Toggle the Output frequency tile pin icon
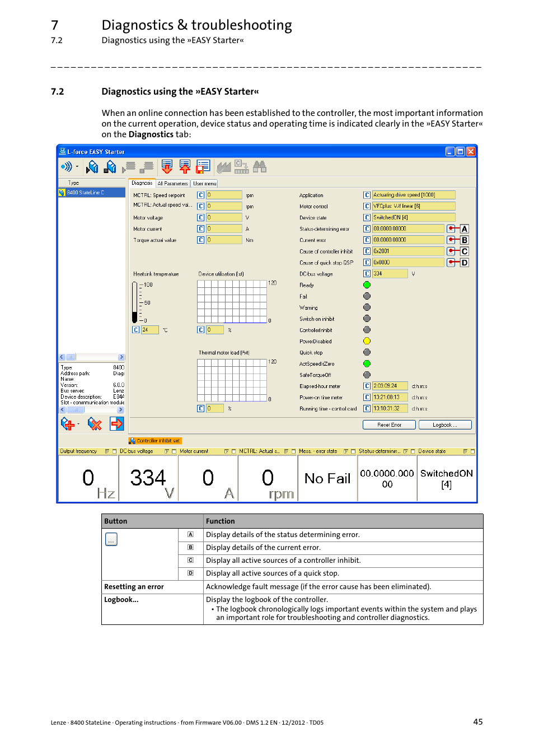 107,451
